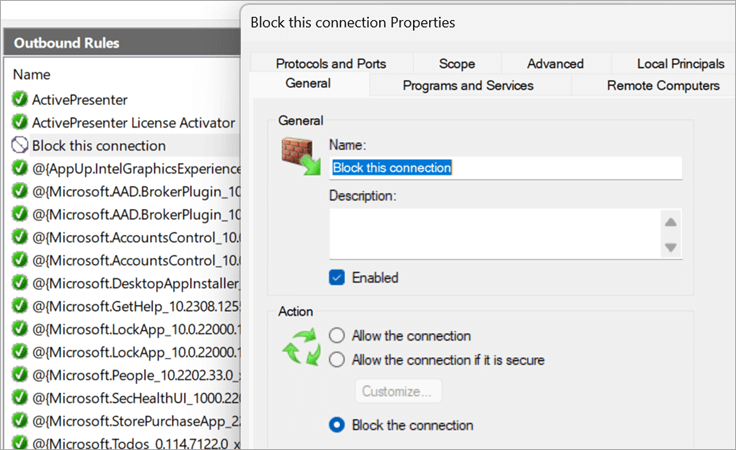Select Allow the connection radio button

click(x=337, y=336)
